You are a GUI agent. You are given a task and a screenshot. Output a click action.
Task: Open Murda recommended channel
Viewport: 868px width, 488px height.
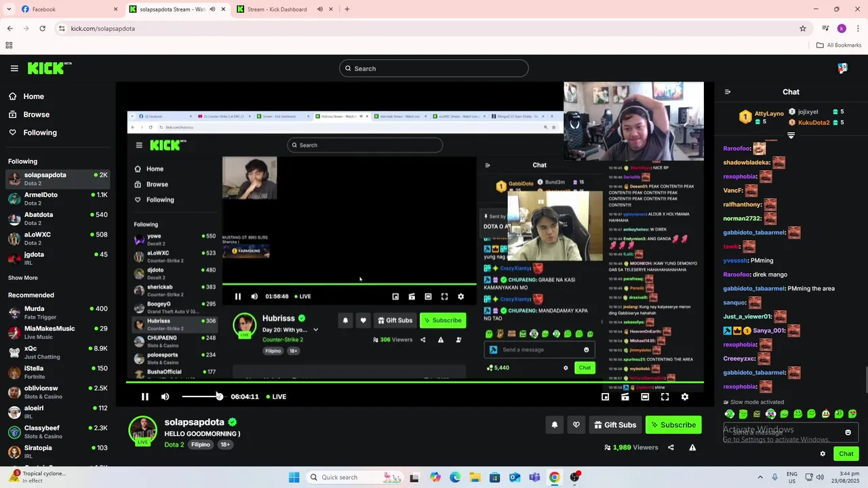[58, 312]
